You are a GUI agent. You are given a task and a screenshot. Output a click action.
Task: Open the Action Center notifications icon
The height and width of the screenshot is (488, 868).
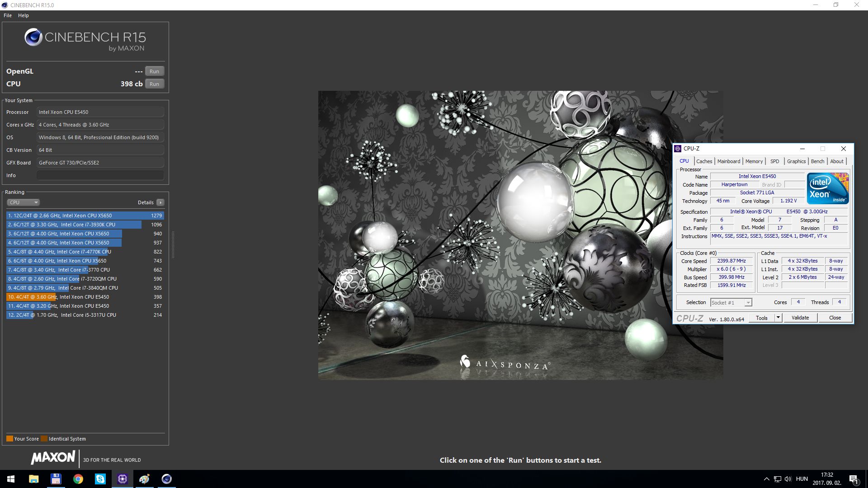pyautogui.click(x=854, y=479)
